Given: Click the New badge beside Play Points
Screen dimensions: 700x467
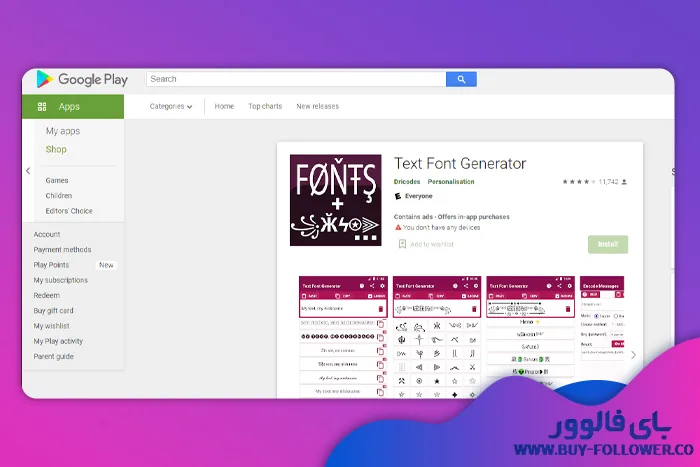Looking at the screenshot, I should tap(106, 265).
